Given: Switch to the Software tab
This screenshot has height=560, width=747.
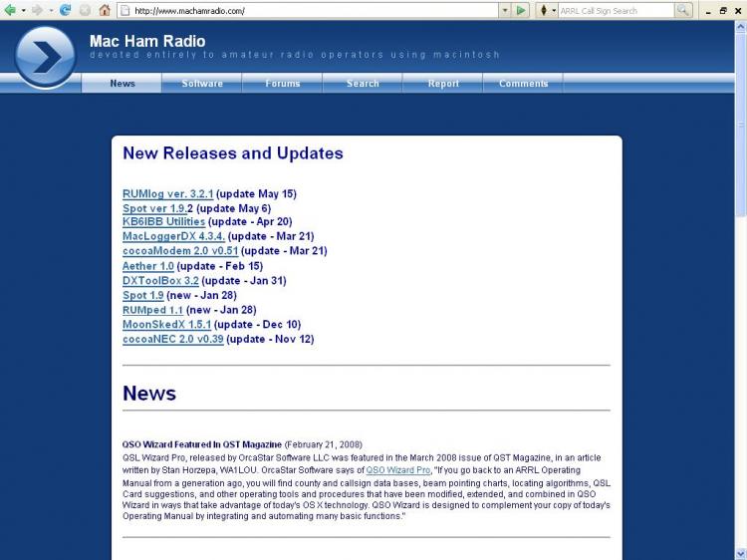Looking at the screenshot, I should click(202, 84).
